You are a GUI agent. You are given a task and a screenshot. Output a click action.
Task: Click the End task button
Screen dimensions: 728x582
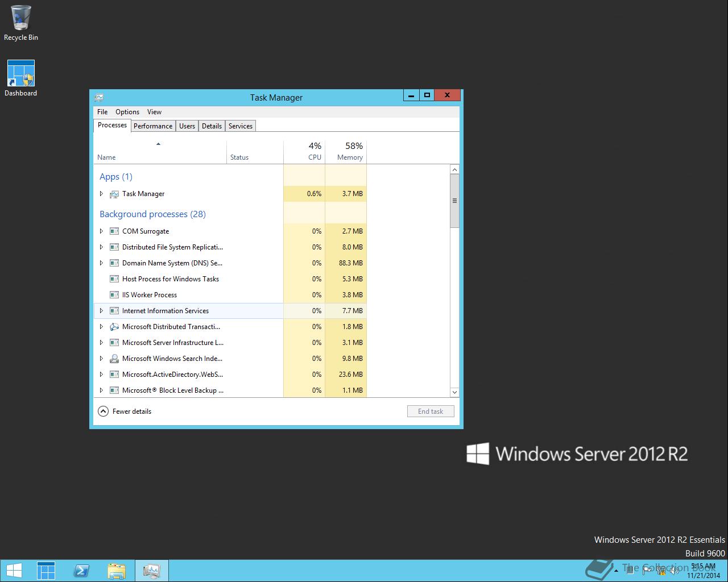click(x=431, y=411)
